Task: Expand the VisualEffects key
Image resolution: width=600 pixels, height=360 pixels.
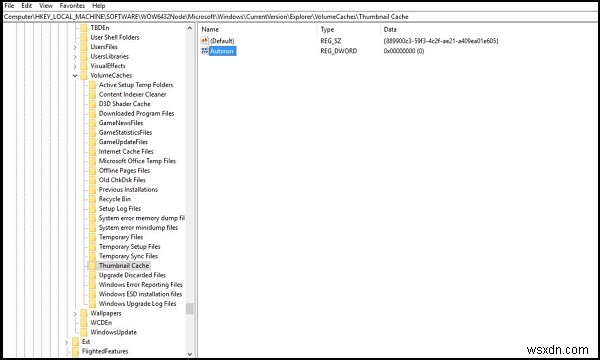Action: point(75,66)
